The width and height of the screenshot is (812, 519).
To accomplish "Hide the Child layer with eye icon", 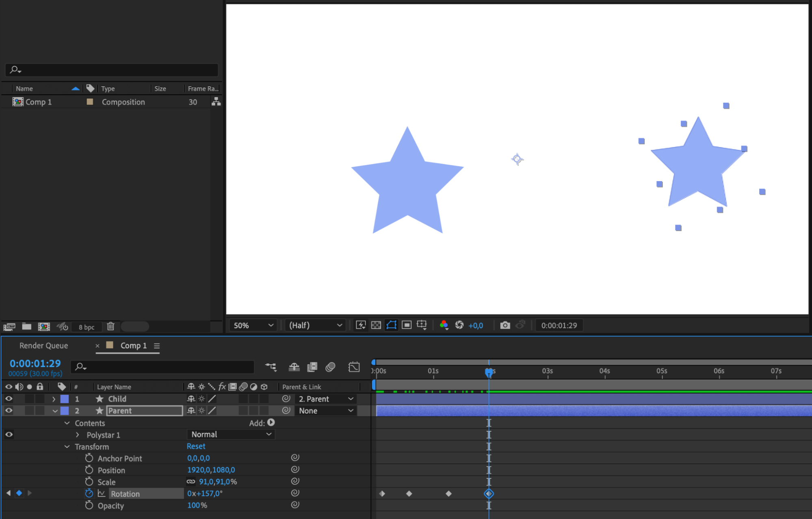I will point(9,399).
